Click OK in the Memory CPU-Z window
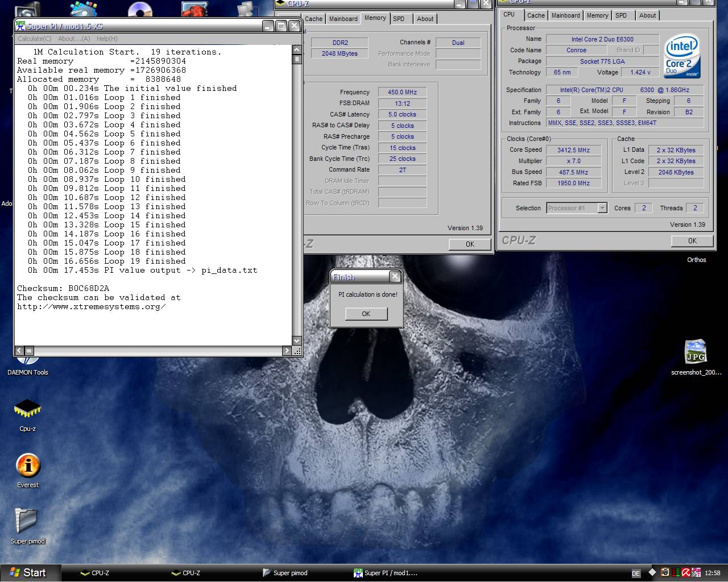This screenshot has width=728, height=582. tap(470, 244)
